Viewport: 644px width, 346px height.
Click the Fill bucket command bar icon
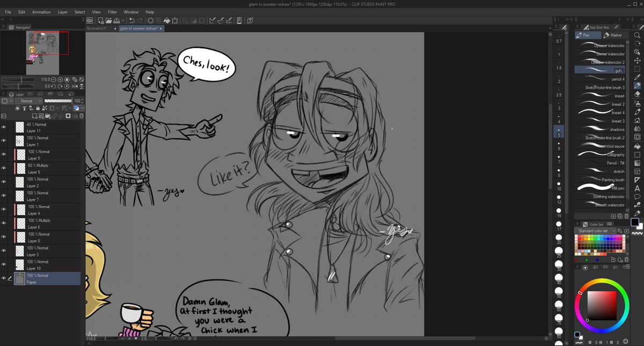[x=167, y=20]
